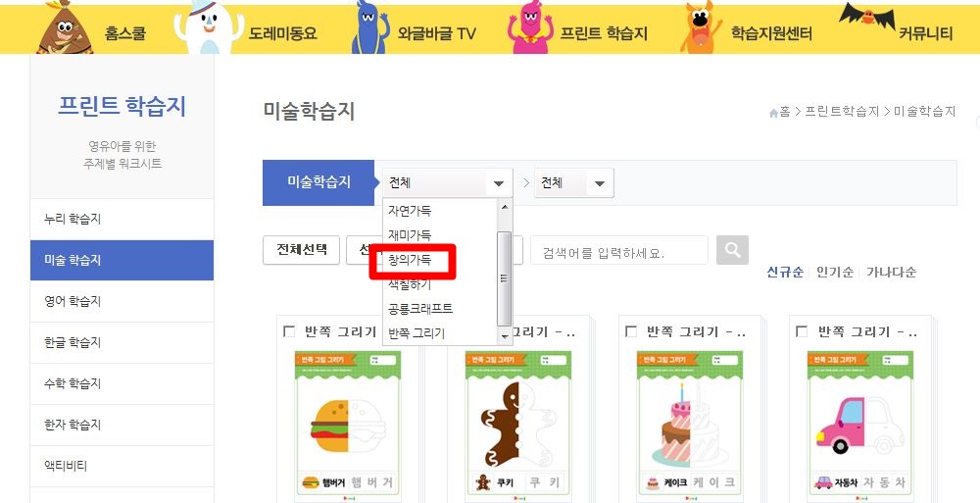The width and height of the screenshot is (980, 503).
Task: Click the white snowman 도레미동요 mascot
Action: [208, 26]
